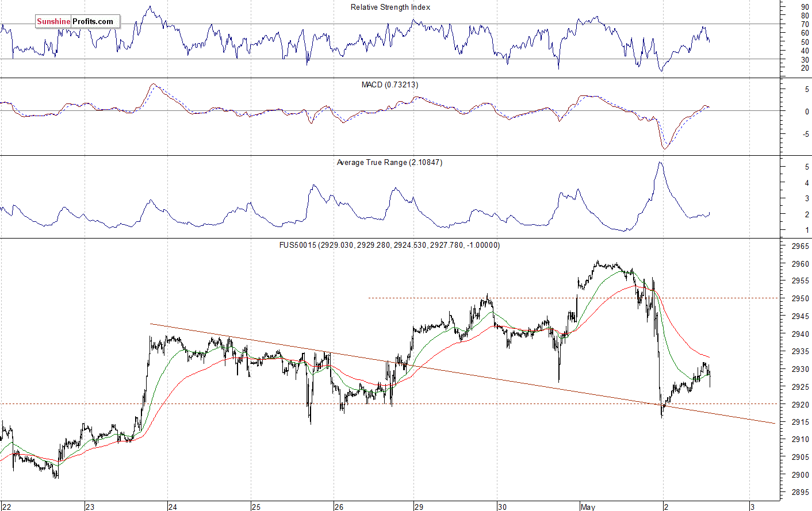
Task: Click the 2935 price axis label
Action: [800, 351]
